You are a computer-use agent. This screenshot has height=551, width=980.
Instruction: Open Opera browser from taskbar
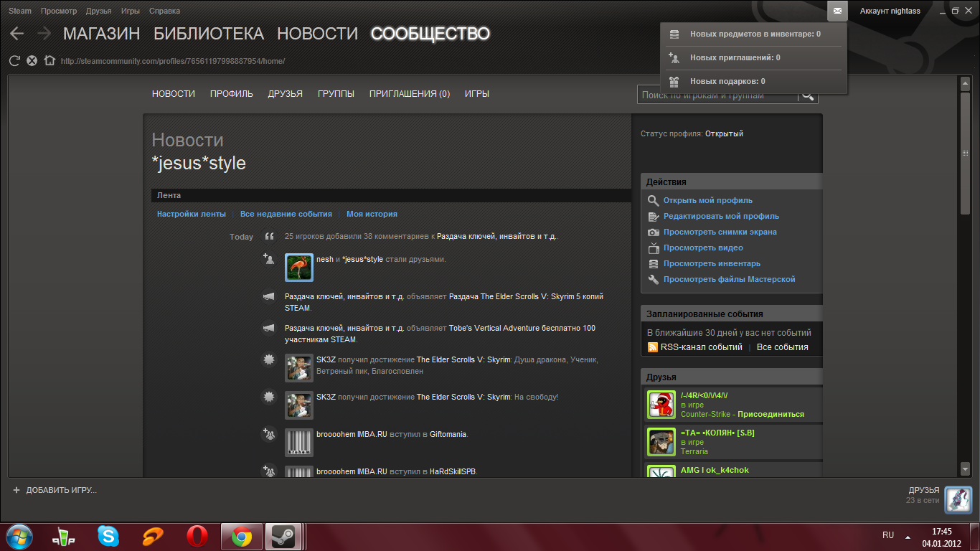[197, 536]
